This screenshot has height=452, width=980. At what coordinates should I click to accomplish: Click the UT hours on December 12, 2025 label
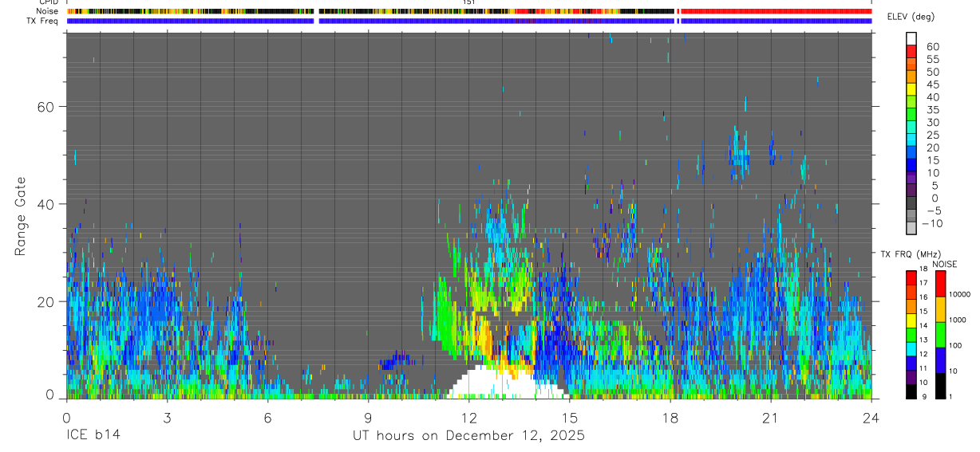click(x=469, y=436)
